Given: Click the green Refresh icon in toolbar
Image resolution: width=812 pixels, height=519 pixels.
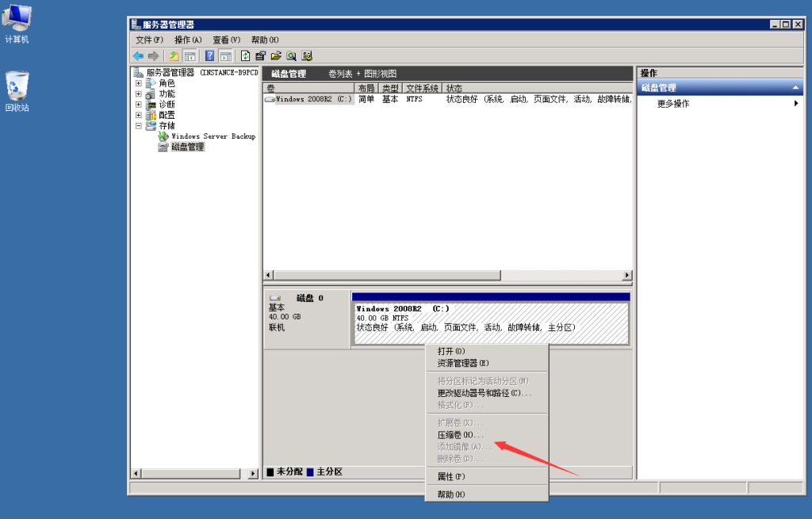Looking at the screenshot, I should click(x=246, y=56).
